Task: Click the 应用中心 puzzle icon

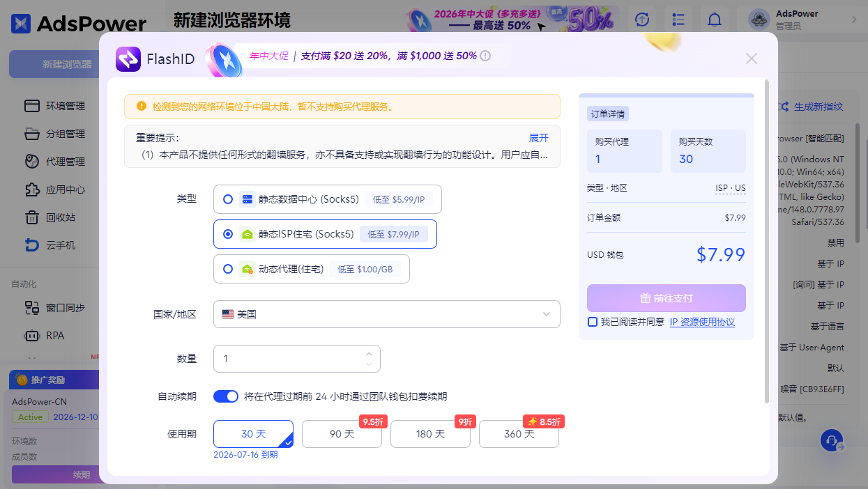Action: (32, 189)
